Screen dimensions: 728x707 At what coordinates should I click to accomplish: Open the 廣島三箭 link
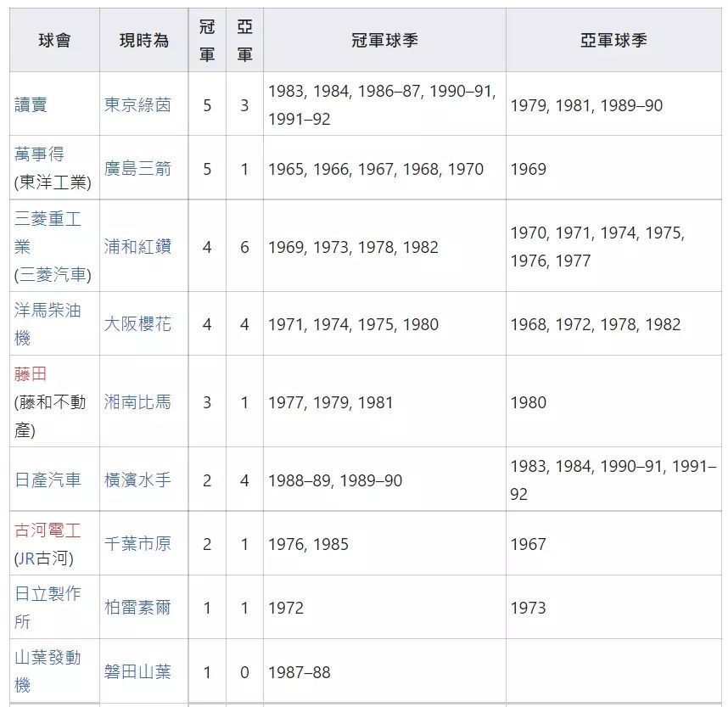click(x=137, y=169)
